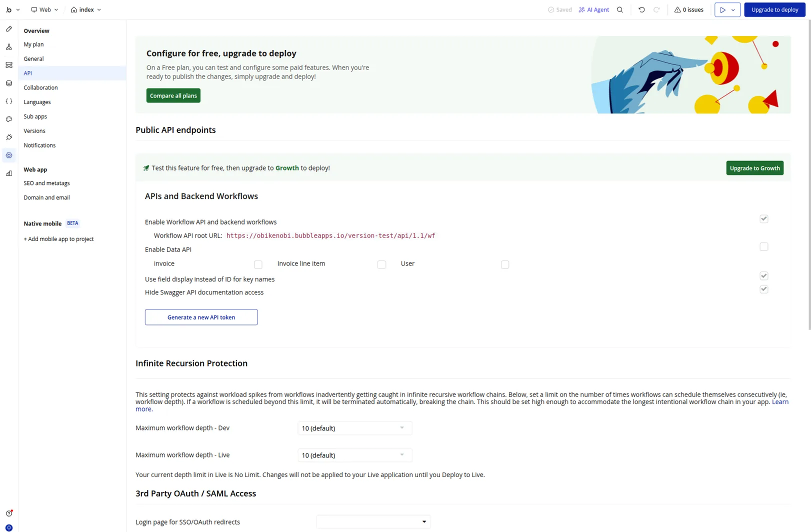The image size is (811, 532).
Task: Enable Data API for Invoice line item
Action: tap(381, 264)
